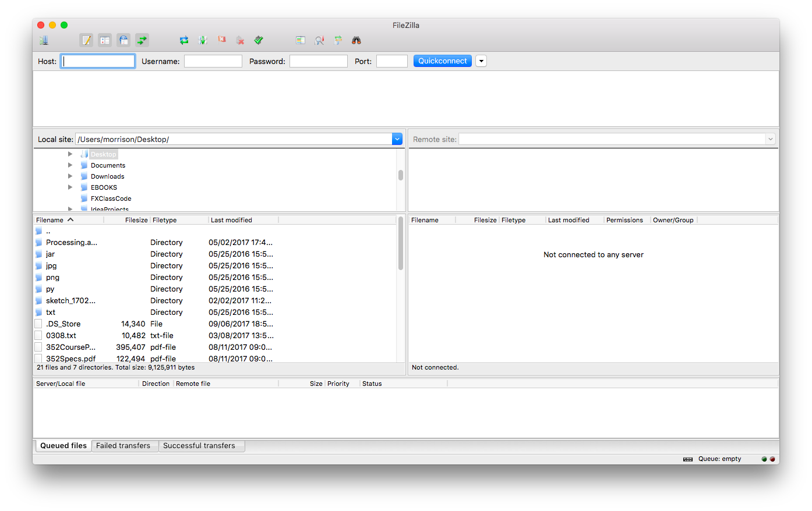This screenshot has width=812, height=511.
Task: Open the Local site path dropdown
Action: pyautogui.click(x=397, y=139)
